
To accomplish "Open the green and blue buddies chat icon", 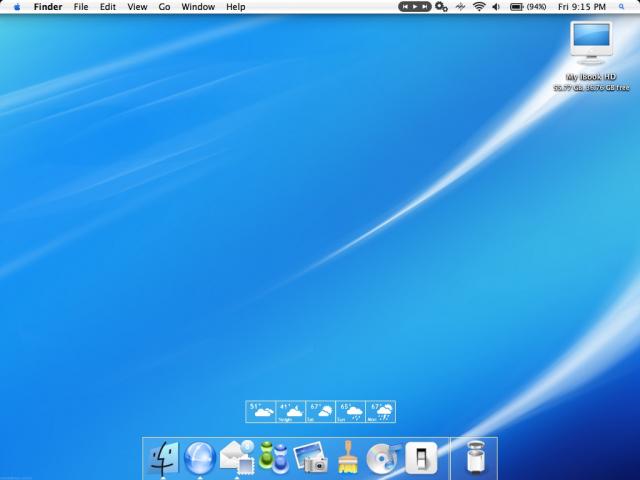I will click(x=274, y=458).
